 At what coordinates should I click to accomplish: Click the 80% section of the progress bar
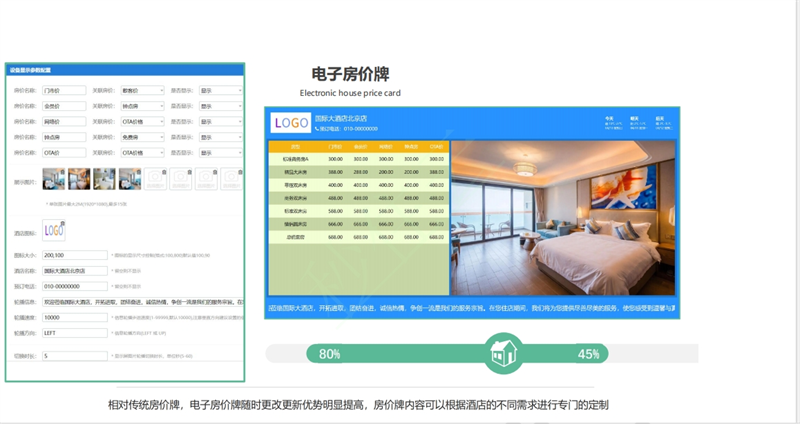point(330,354)
